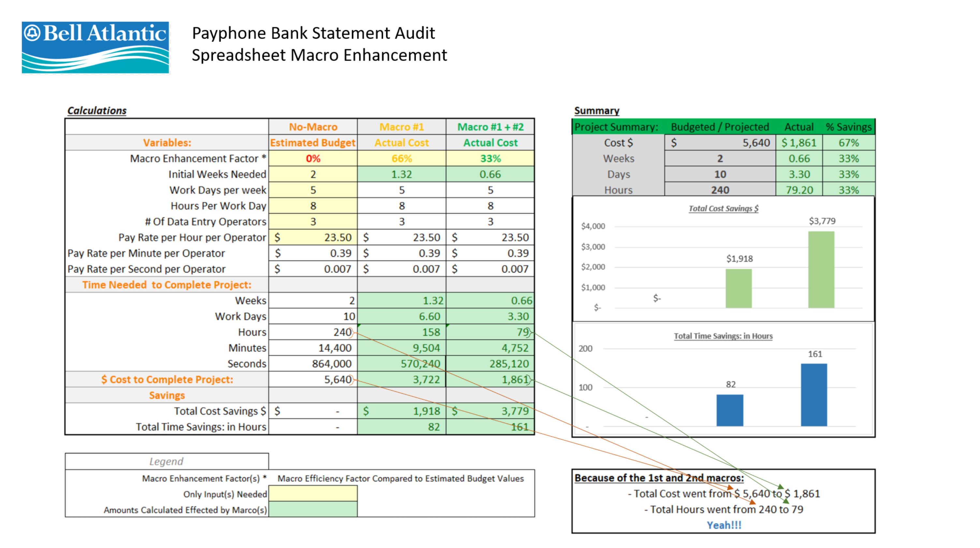Select the # Of Data Entry Operators input cell
Viewport: 980px width, 548px height.
pyautogui.click(x=313, y=221)
